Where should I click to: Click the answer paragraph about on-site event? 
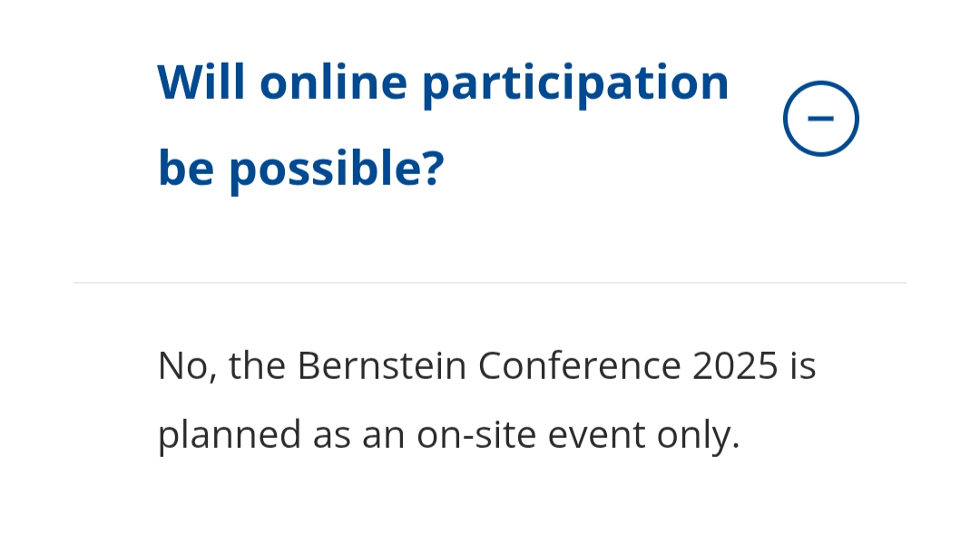pos(486,401)
